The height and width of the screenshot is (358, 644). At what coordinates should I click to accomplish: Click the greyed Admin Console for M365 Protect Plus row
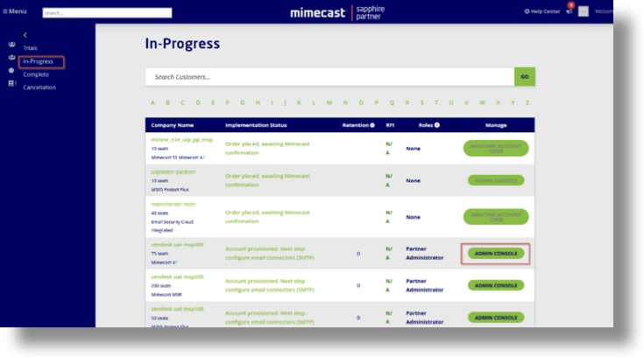pyautogui.click(x=496, y=180)
